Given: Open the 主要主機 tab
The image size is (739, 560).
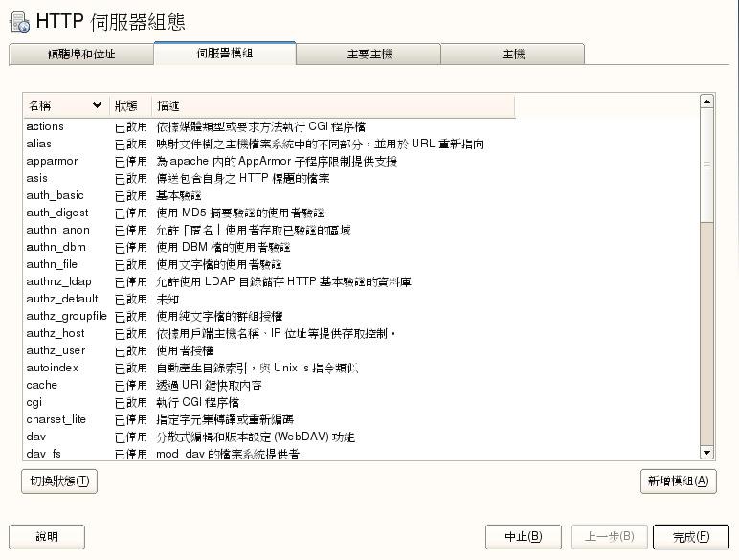Looking at the screenshot, I should (x=369, y=55).
